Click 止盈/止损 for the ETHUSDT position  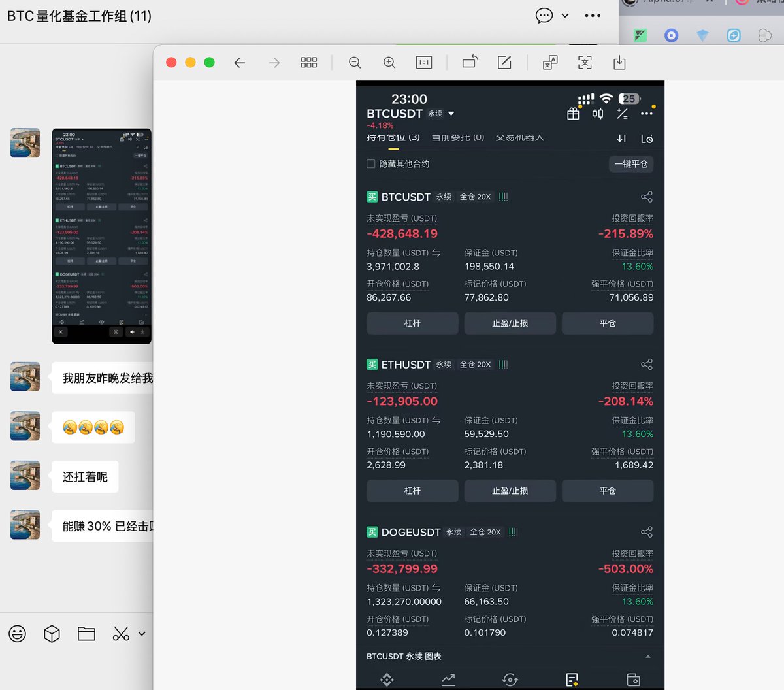[x=510, y=491]
